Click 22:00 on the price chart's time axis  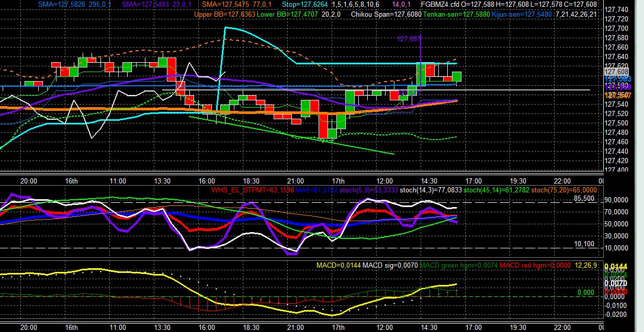(x=563, y=180)
